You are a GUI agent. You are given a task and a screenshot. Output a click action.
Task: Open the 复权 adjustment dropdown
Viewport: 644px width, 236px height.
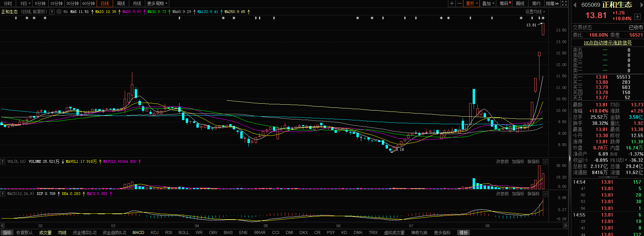(472, 3)
